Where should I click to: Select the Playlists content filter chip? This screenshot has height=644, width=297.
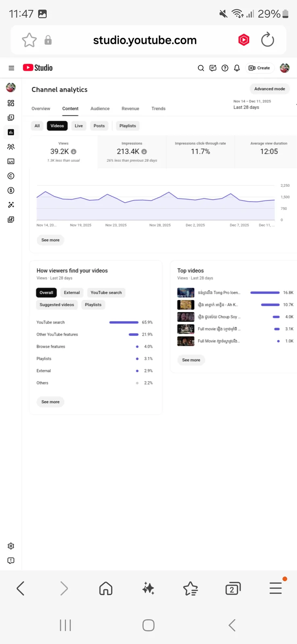point(128,126)
